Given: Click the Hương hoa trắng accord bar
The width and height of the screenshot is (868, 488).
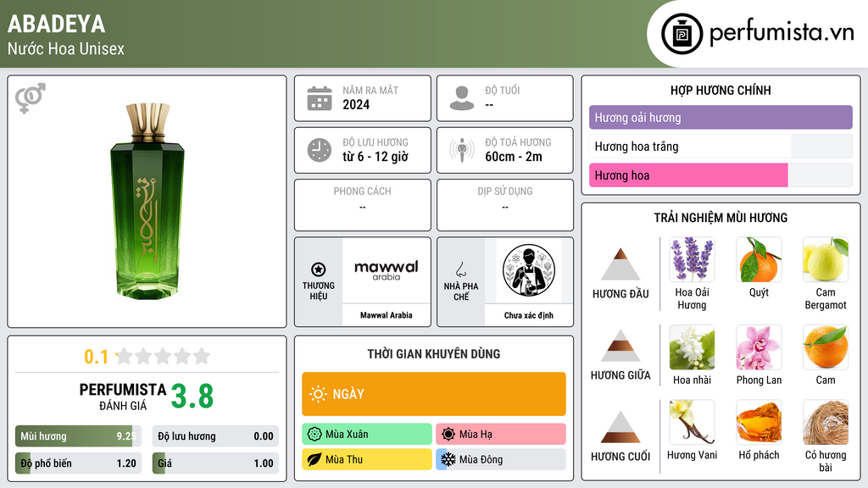Looking at the screenshot, I should point(721,147).
